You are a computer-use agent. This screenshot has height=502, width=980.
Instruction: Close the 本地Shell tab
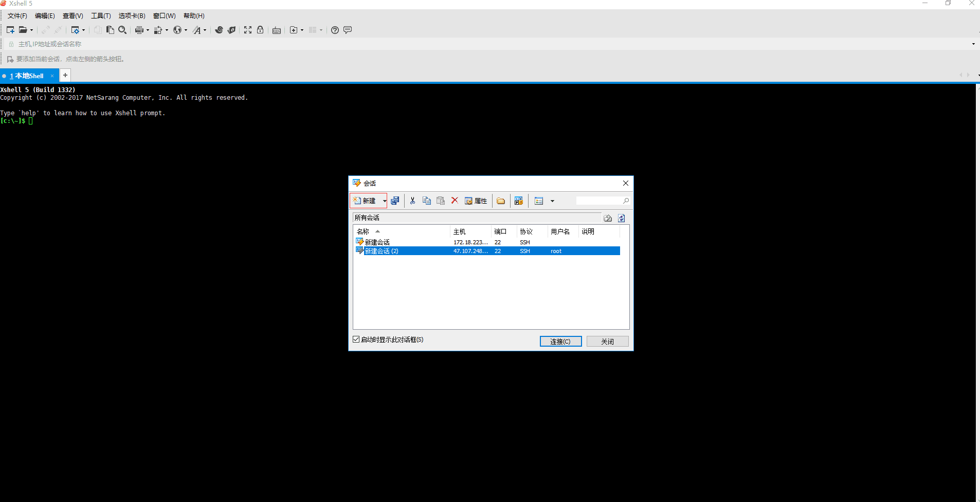point(52,76)
